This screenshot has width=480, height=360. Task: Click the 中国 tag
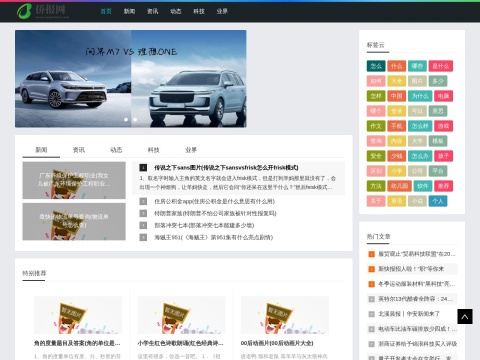396,96
